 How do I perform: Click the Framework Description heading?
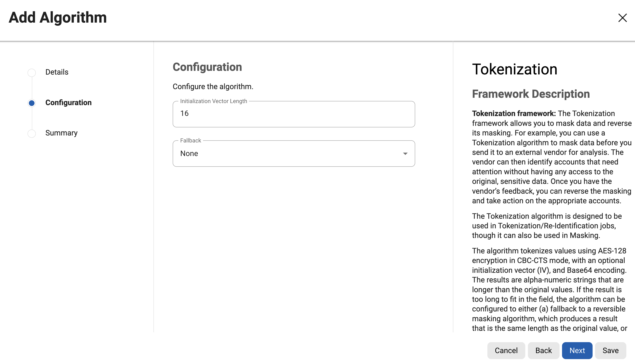tap(531, 94)
